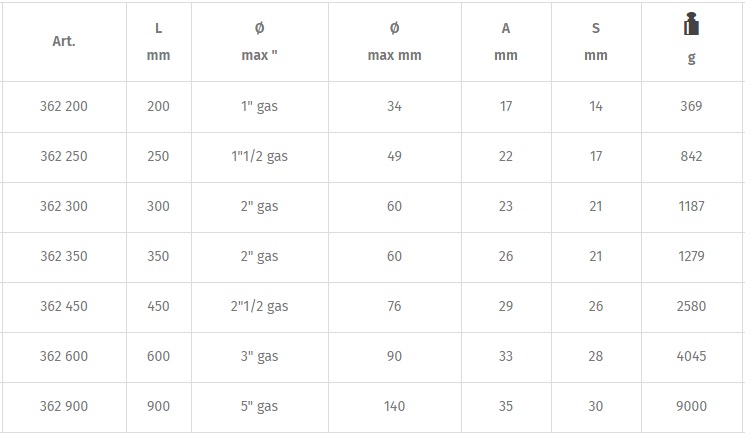
Task: Click the Ø max inch column header
Action: [x=260, y=42]
